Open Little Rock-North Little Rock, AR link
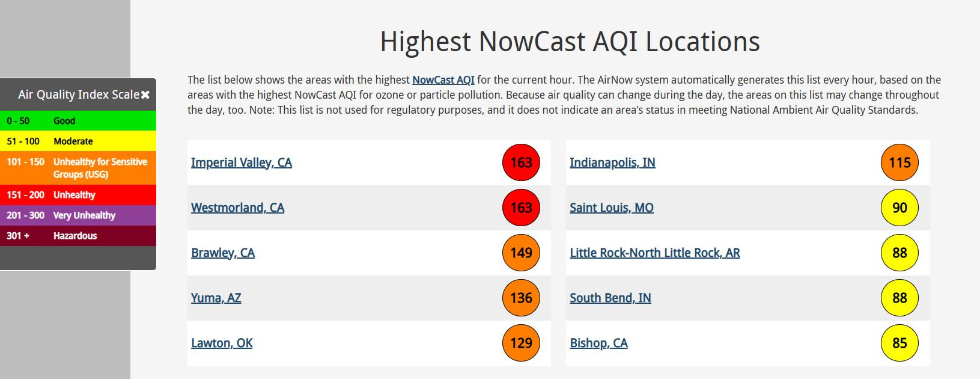The height and width of the screenshot is (379, 980). pos(655,253)
